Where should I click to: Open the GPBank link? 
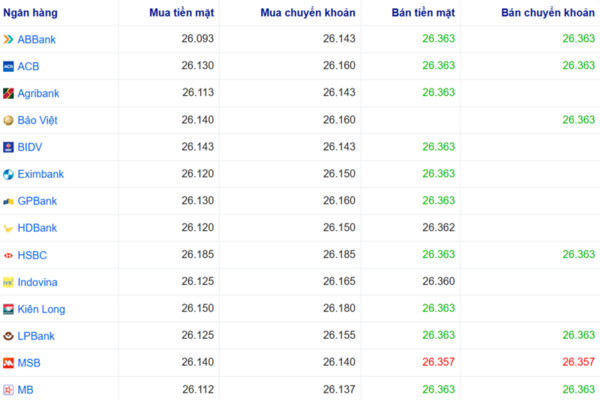point(37,201)
